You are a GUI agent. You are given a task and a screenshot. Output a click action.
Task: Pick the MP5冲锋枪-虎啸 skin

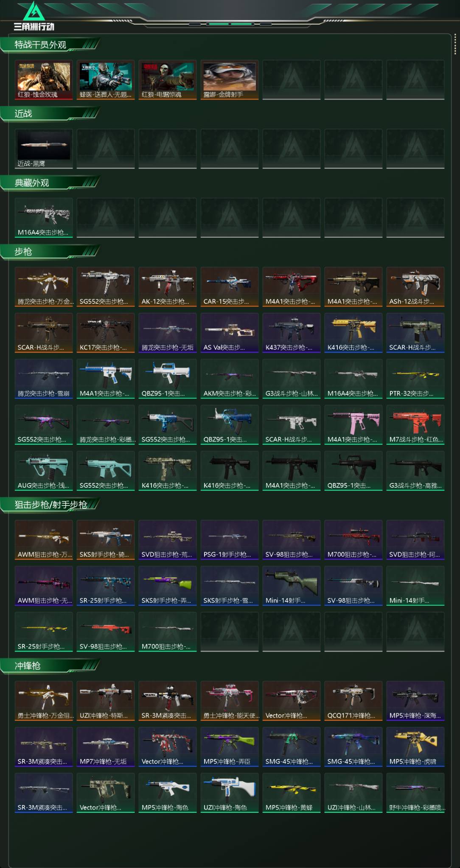coord(415,747)
